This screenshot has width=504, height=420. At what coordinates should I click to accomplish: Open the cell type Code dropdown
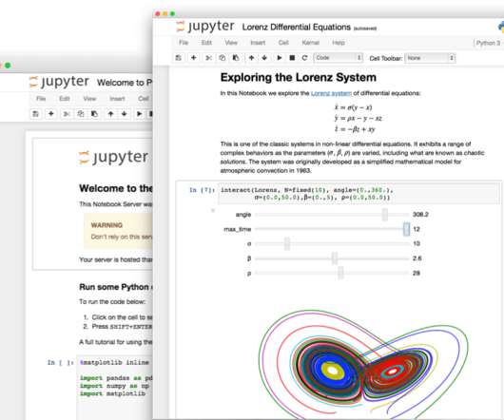(339, 58)
